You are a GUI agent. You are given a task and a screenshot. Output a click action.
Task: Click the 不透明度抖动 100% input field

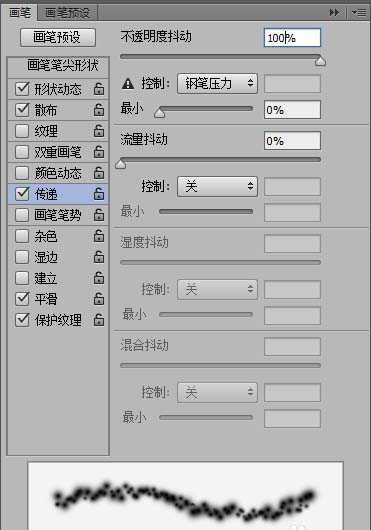pos(292,38)
